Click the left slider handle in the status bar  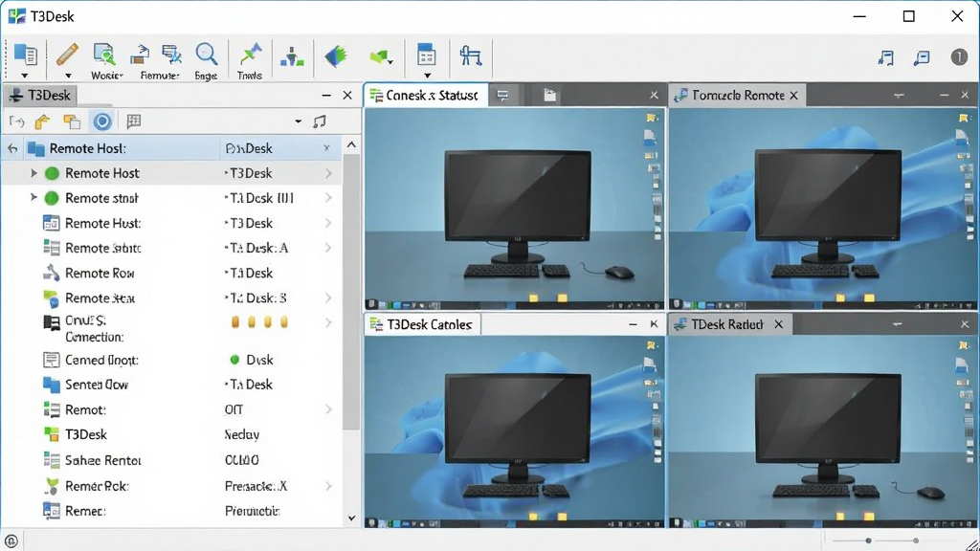pos(868,540)
